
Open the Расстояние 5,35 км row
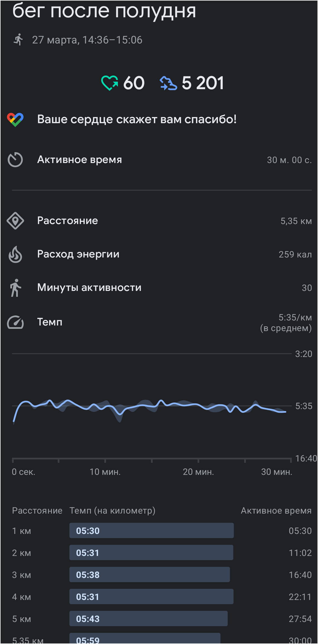click(159, 221)
